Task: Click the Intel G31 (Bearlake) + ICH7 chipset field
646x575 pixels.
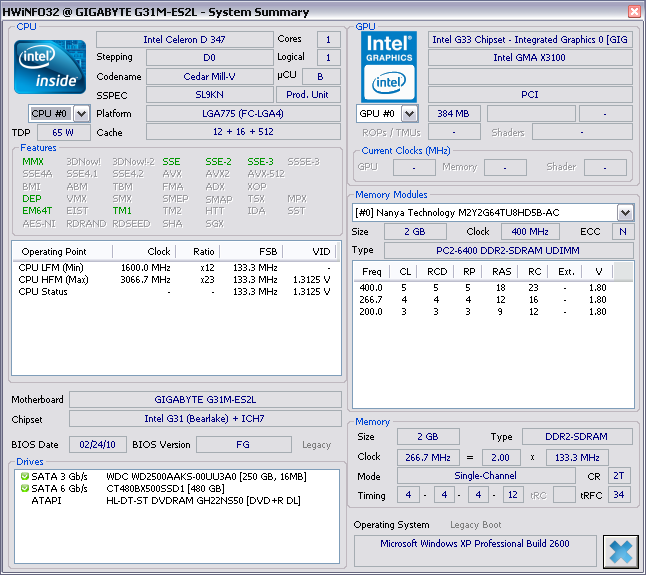Action: (x=205, y=418)
